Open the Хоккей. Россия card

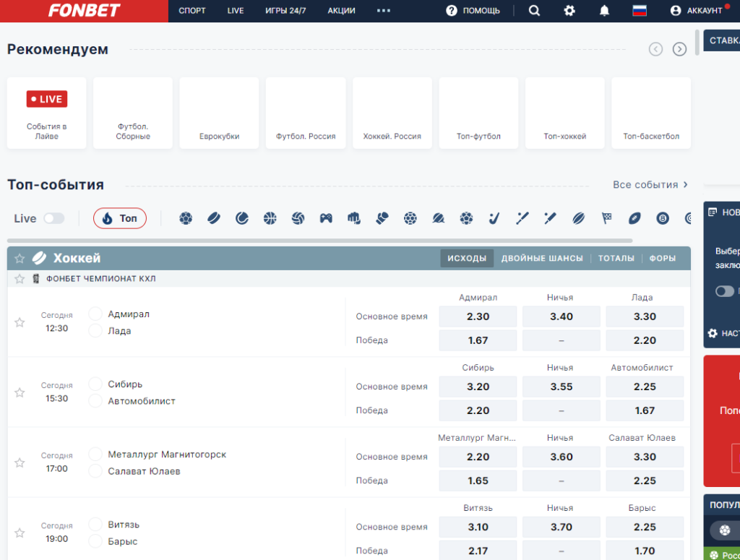392,113
